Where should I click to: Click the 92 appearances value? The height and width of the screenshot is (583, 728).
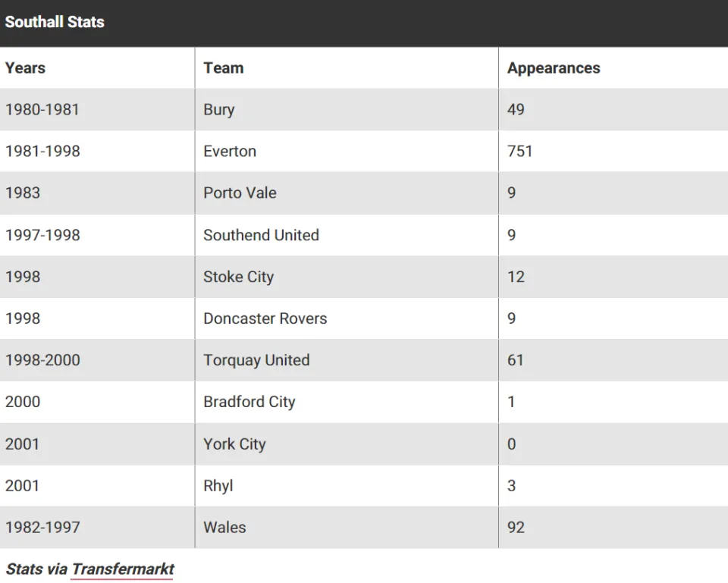tap(516, 528)
